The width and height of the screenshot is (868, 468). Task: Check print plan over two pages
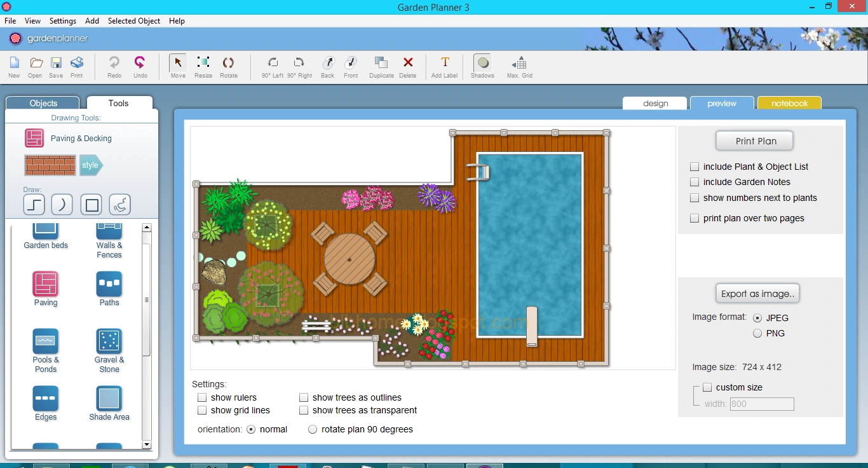pyautogui.click(x=695, y=218)
